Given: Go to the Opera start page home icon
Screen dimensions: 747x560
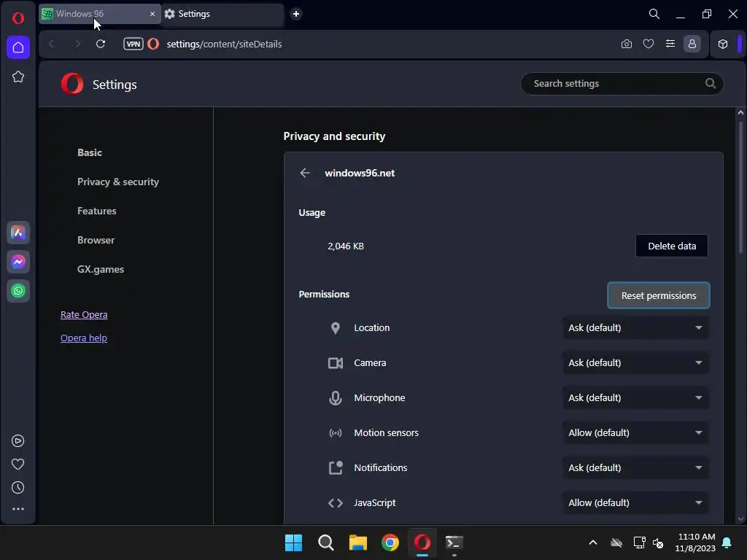Looking at the screenshot, I should pos(18,47).
